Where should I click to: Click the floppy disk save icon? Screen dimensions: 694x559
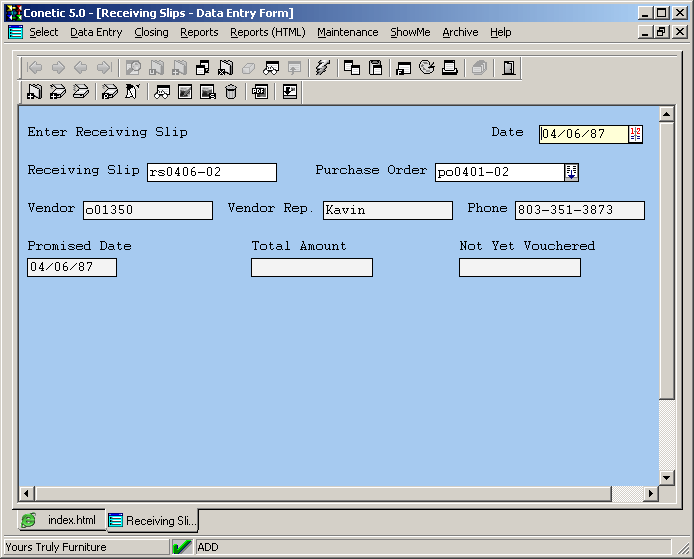click(376, 68)
